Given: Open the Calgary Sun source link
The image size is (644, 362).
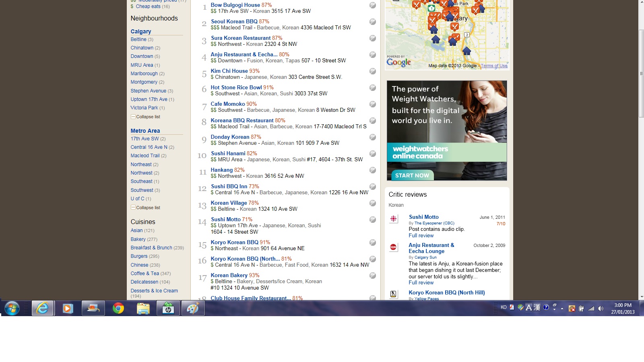Looking at the screenshot, I should [425, 257].
